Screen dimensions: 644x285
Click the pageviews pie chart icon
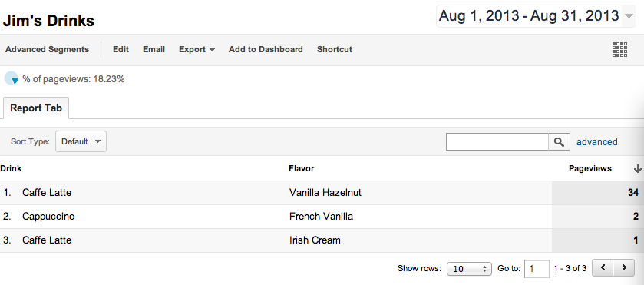coord(11,78)
